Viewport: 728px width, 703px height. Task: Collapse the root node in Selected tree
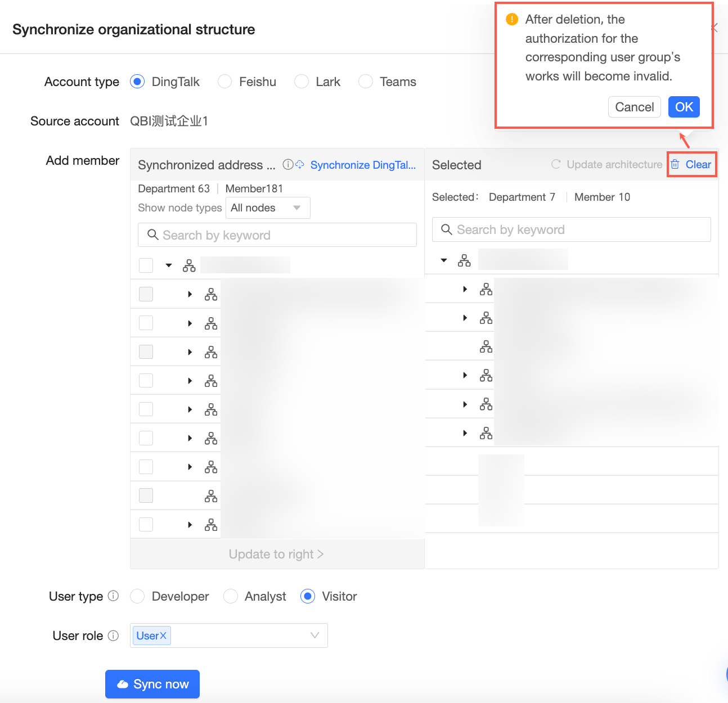pos(444,260)
